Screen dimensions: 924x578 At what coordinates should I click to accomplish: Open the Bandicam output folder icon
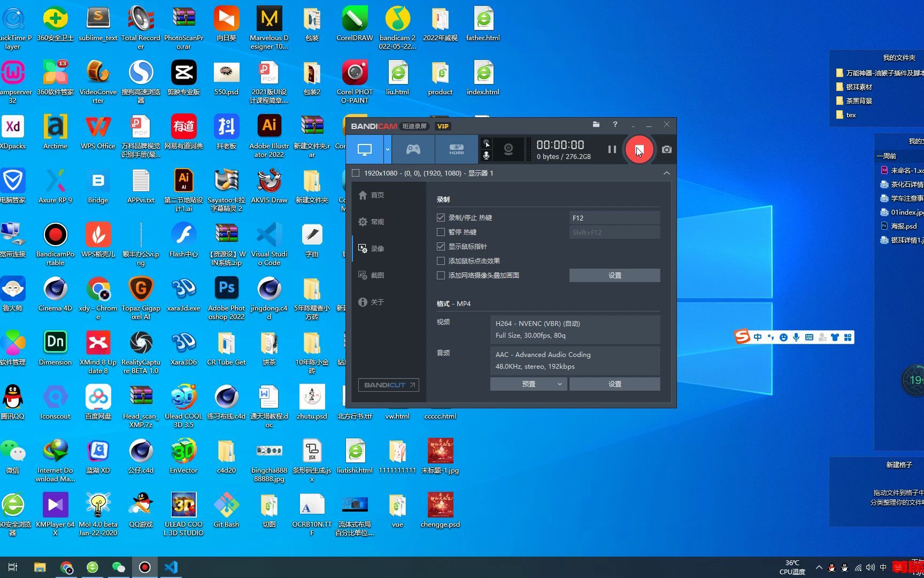(x=596, y=124)
